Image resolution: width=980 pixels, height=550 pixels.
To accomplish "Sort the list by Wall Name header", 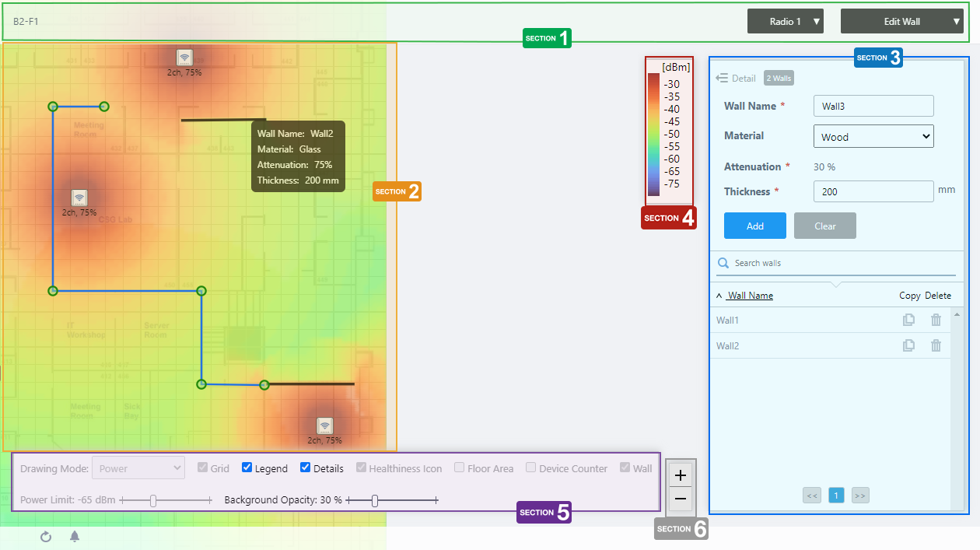I will tap(750, 296).
